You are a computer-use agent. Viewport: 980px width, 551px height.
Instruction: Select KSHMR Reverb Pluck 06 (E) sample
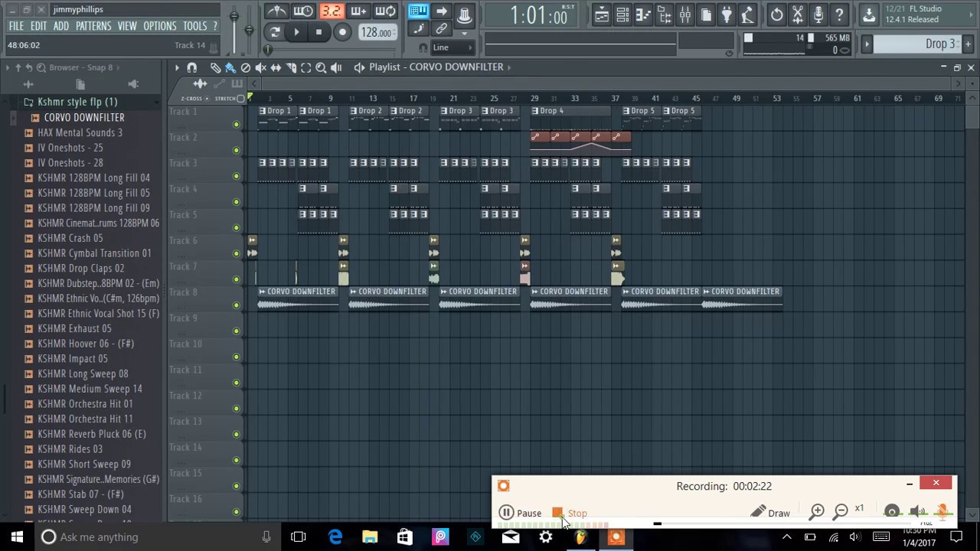92,434
